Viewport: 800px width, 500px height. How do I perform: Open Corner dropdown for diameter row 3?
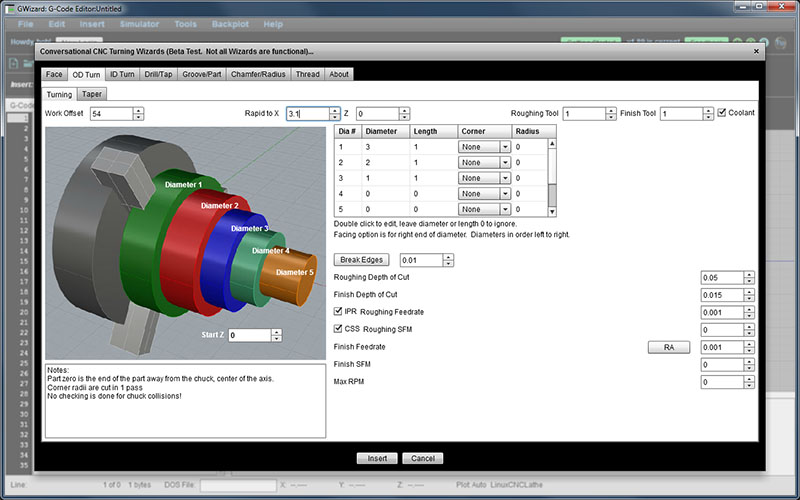(484, 178)
